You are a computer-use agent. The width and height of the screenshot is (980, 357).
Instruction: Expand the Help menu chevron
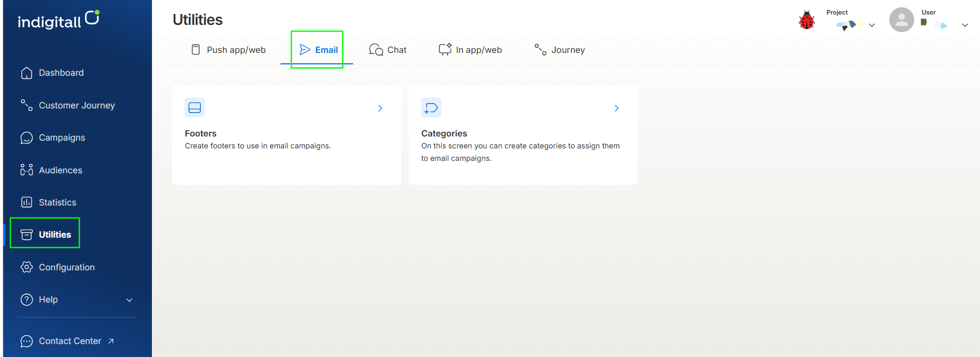pyautogui.click(x=130, y=300)
